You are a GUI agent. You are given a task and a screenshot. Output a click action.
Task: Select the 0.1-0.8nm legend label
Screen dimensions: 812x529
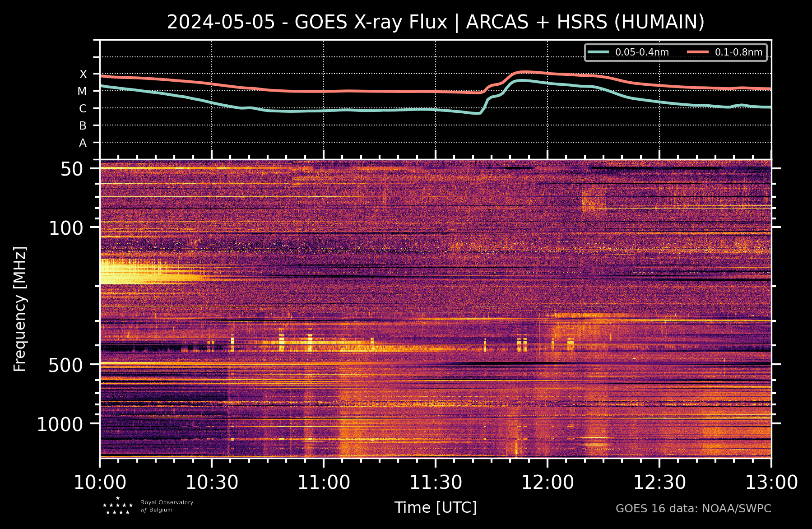[x=738, y=52]
